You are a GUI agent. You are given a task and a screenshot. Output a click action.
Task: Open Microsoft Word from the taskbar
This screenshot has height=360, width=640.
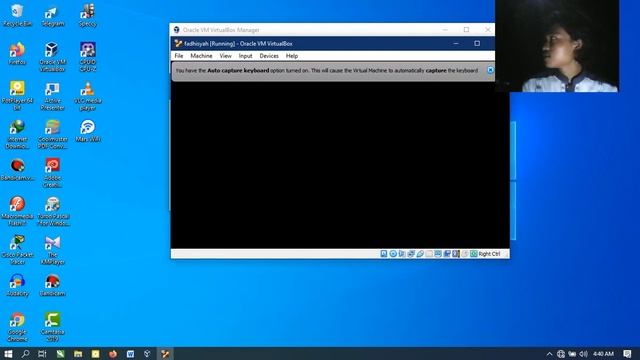click(x=130, y=353)
